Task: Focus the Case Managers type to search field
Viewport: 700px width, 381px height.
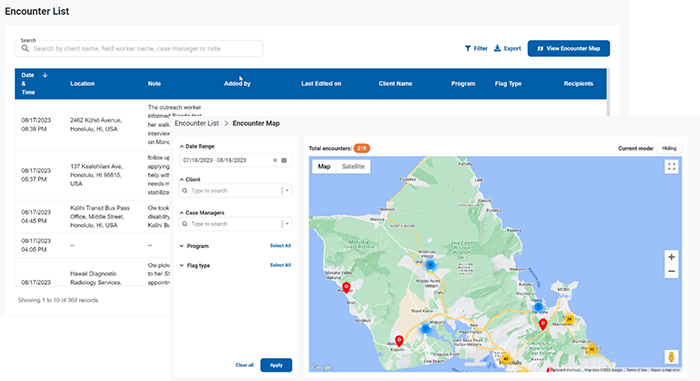Action: point(235,224)
